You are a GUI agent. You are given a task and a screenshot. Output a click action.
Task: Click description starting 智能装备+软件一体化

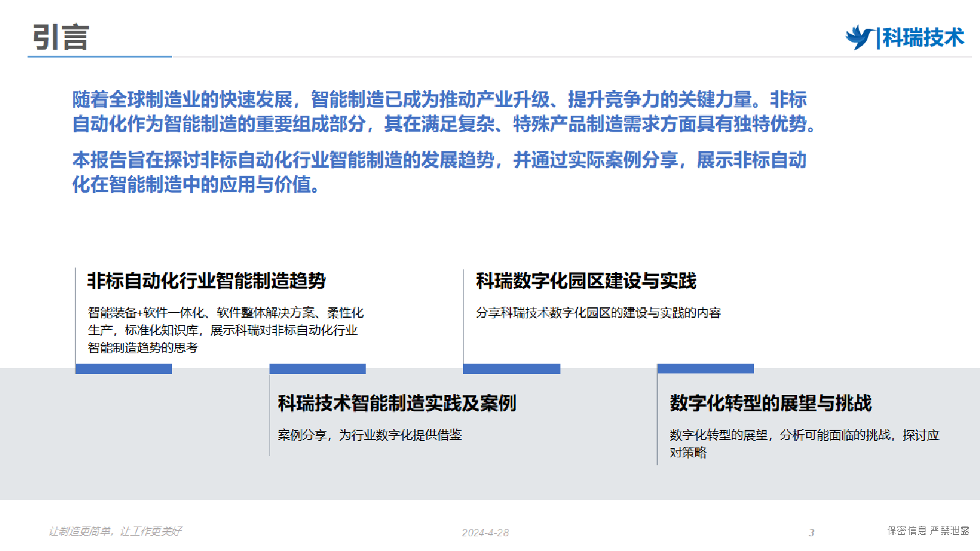(225, 330)
